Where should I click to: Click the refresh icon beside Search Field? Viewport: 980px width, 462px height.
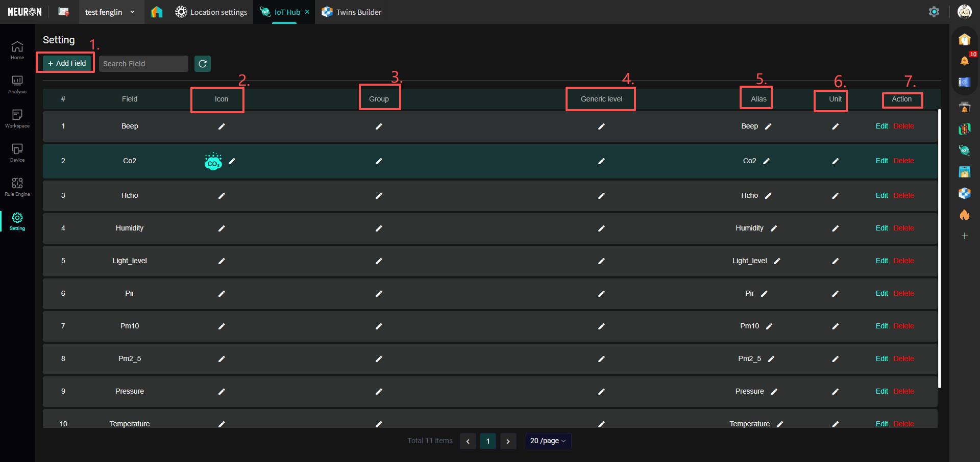point(203,64)
